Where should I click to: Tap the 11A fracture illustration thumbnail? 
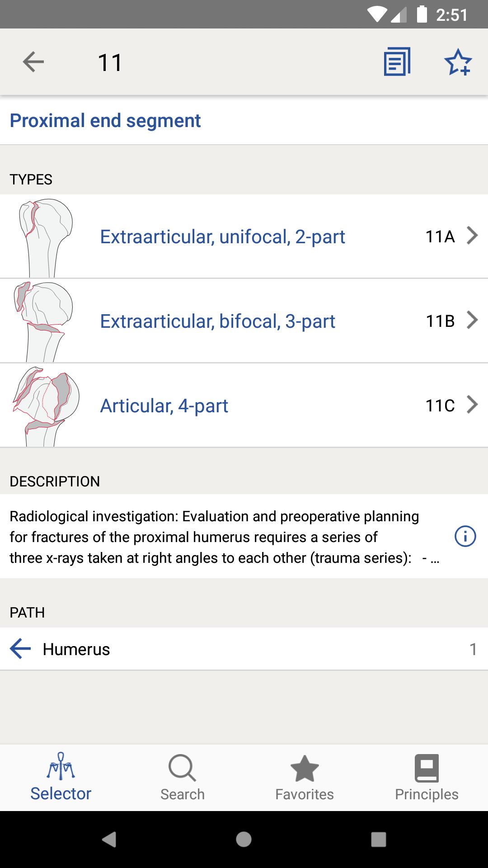click(45, 238)
